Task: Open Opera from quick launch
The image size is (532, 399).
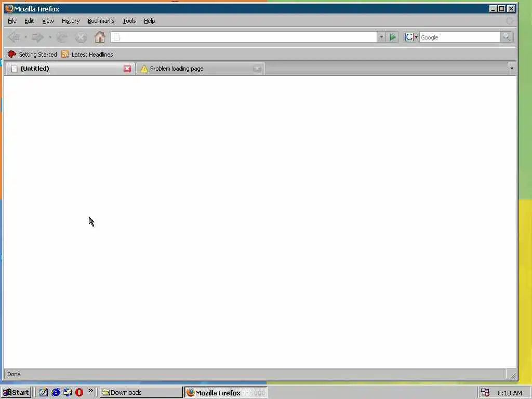Action: [79, 393]
